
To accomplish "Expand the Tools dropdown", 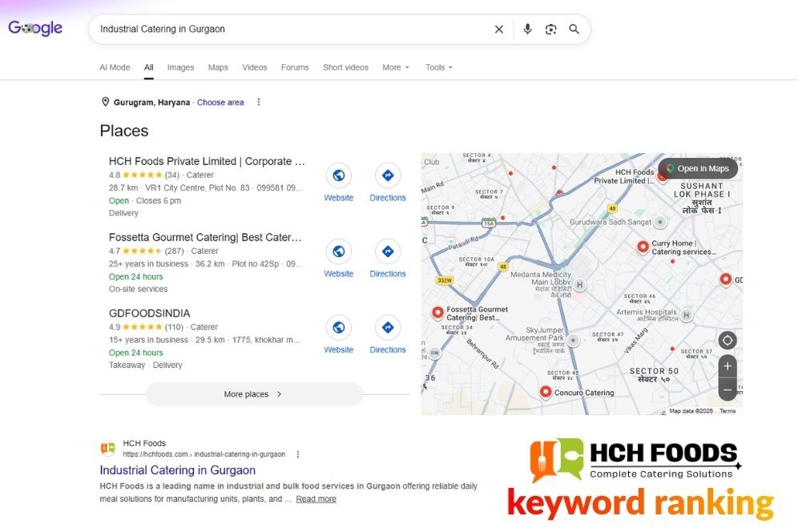I will point(439,67).
